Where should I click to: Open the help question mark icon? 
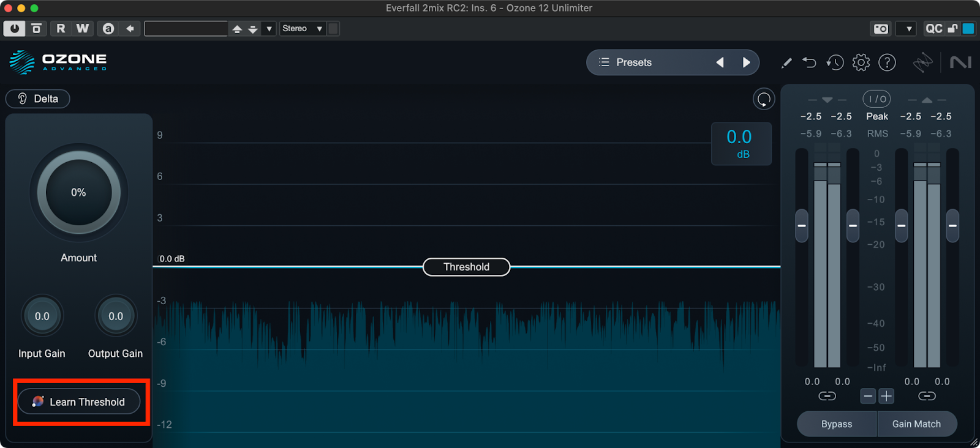pyautogui.click(x=887, y=62)
